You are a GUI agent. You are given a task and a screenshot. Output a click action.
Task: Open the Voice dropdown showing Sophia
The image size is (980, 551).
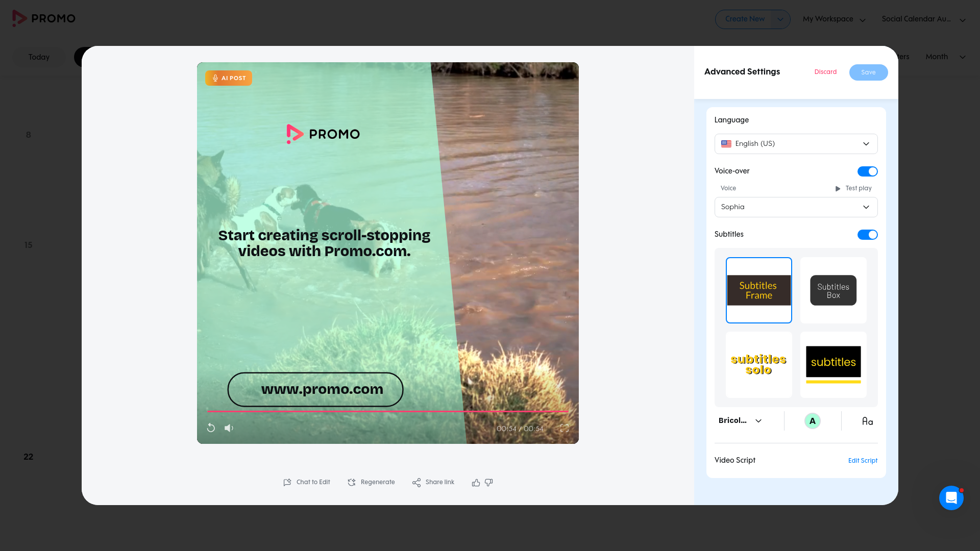coord(796,207)
